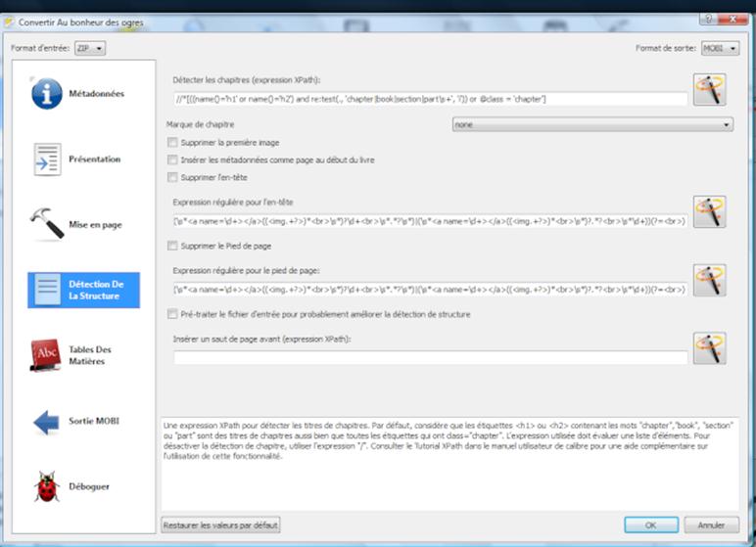The image size is (756, 547).
Task: Select the Présentation page icon
Action: (x=47, y=160)
